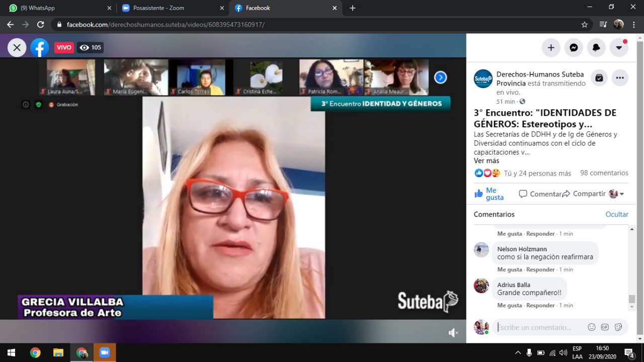Open the post options three-dots menu

[x=620, y=78]
